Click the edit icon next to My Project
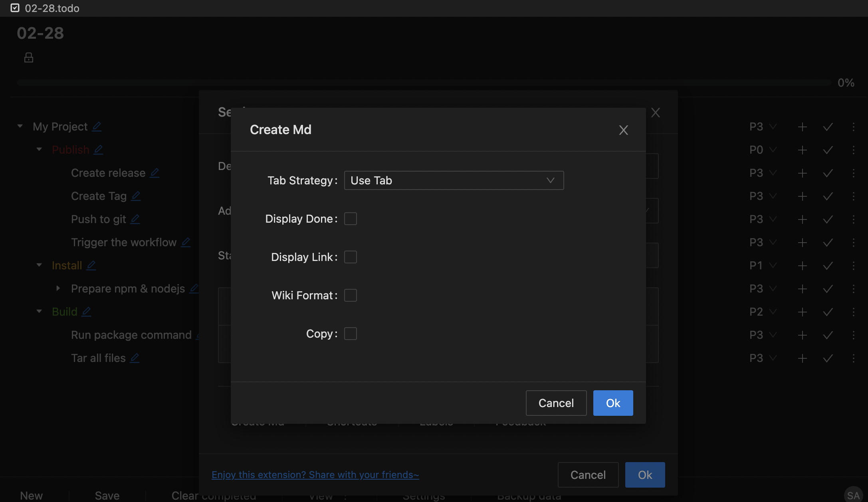Screen dimensions: 868x502 pos(97,126)
